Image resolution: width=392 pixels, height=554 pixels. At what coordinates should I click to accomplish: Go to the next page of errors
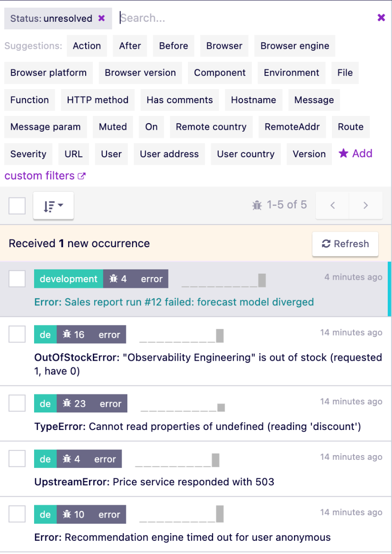pyautogui.click(x=365, y=206)
